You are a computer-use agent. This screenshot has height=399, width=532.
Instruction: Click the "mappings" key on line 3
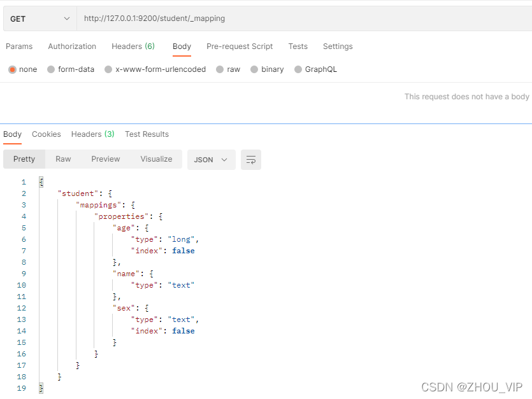[98, 205]
